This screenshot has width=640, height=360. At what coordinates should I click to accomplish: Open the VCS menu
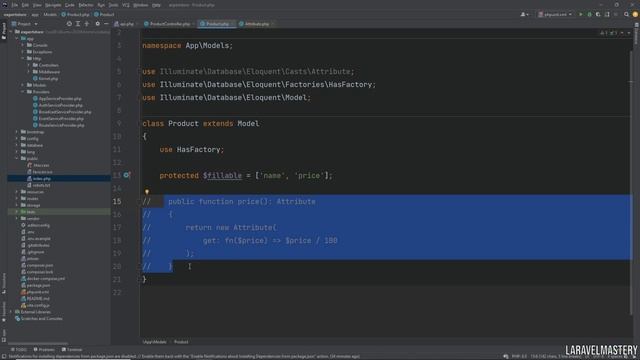point(126,5)
